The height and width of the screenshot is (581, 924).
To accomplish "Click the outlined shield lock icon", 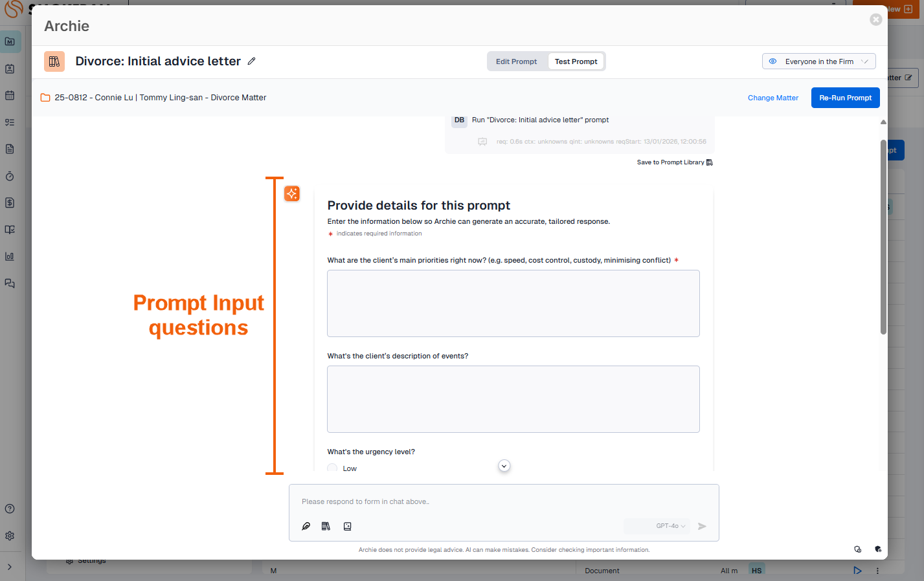I will point(857,549).
